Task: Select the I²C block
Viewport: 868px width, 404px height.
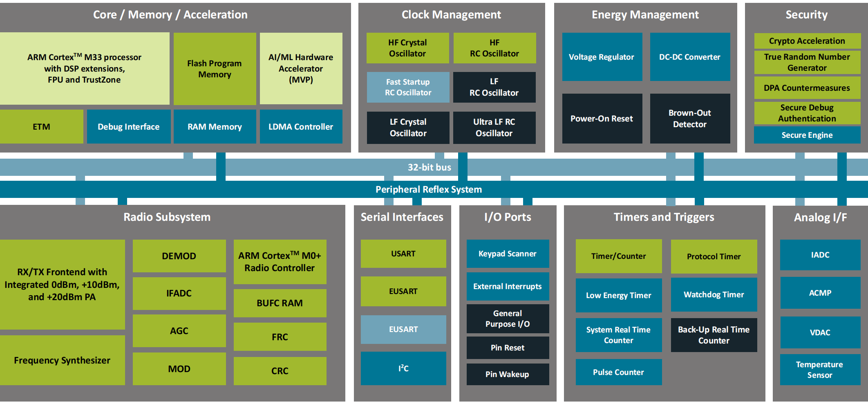Action: pos(403,368)
